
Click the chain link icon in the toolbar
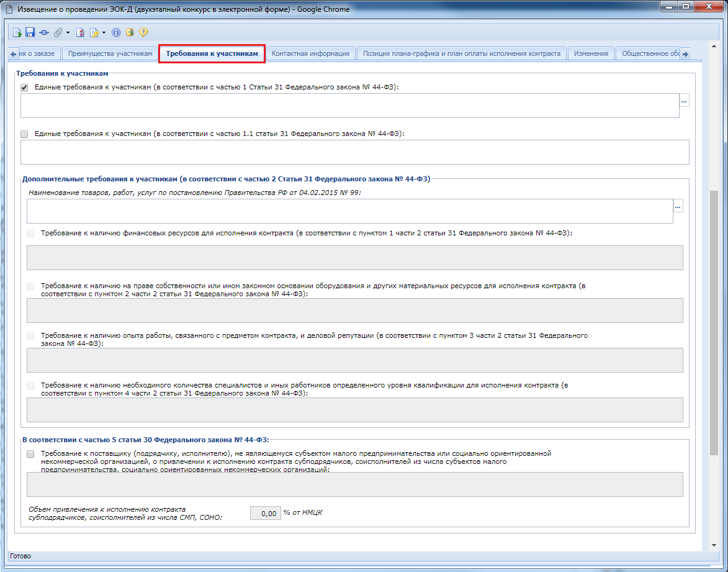tap(44, 32)
